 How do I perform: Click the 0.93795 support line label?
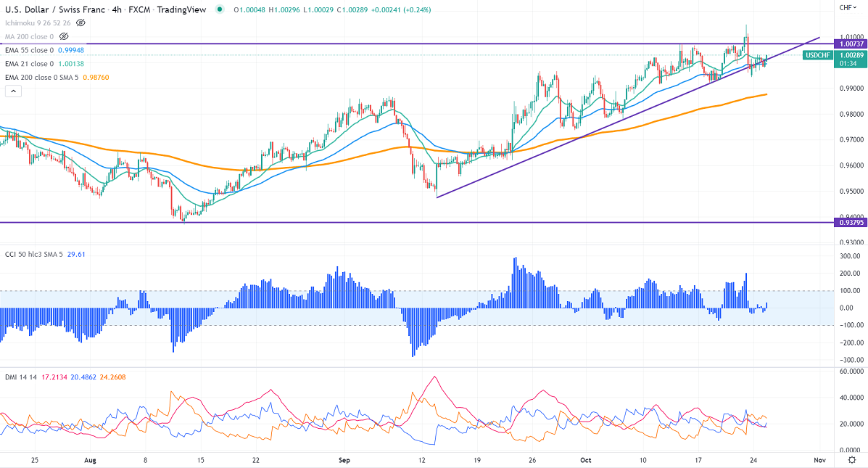pyautogui.click(x=851, y=223)
